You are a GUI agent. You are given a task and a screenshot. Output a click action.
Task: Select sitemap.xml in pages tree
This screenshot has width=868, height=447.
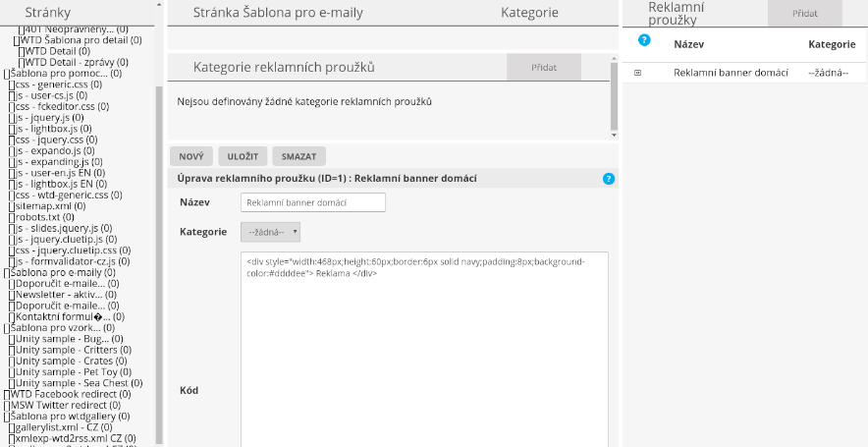click(x=49, y=206)
